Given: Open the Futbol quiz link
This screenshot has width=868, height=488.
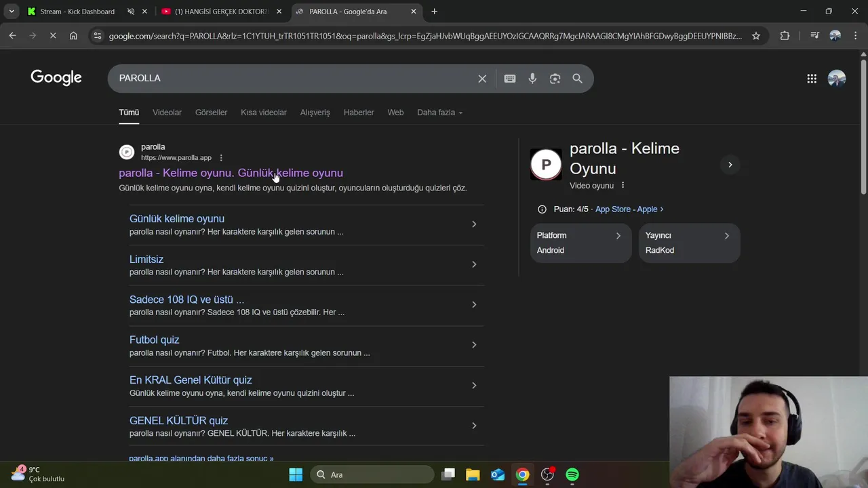Looking at the screenshot, I should click(154, 340).
